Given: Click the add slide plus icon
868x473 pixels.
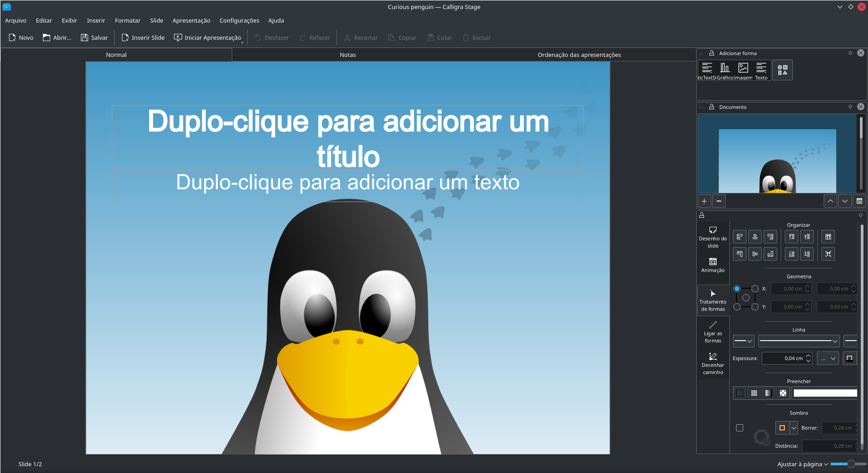Looking at the screenshot, I should coord(704,201).
